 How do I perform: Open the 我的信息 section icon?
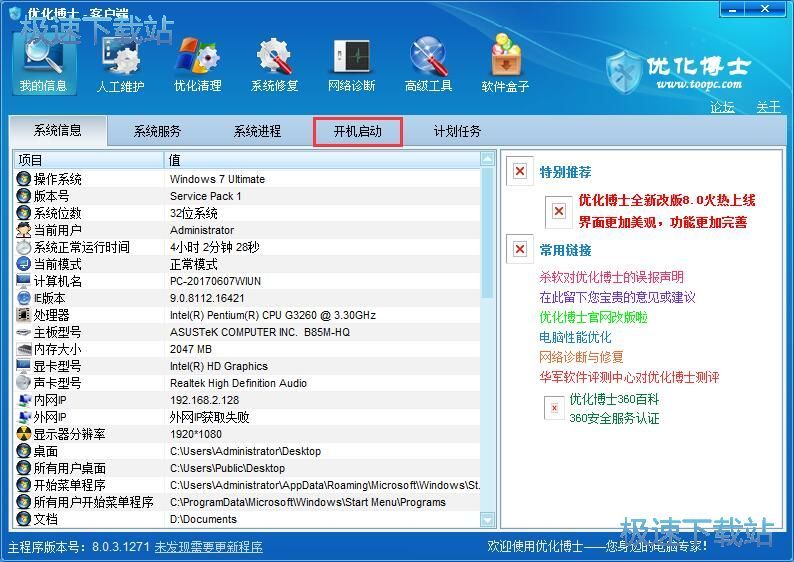(x=43, y=63)
